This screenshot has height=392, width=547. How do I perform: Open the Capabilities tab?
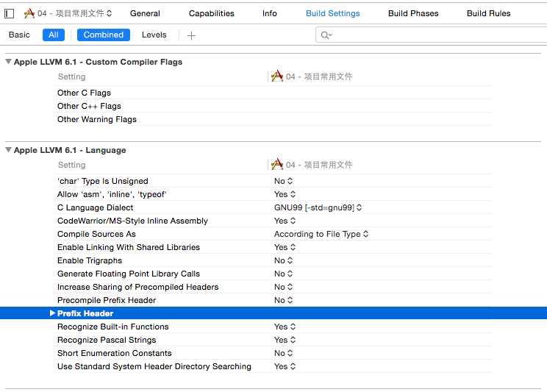click(212, 13)
